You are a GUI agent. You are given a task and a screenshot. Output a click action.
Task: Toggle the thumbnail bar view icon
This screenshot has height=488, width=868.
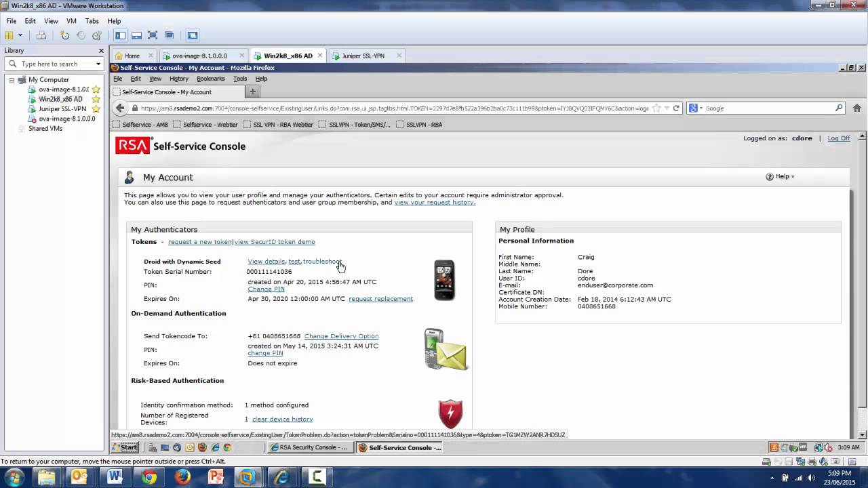tap(136, 35)
